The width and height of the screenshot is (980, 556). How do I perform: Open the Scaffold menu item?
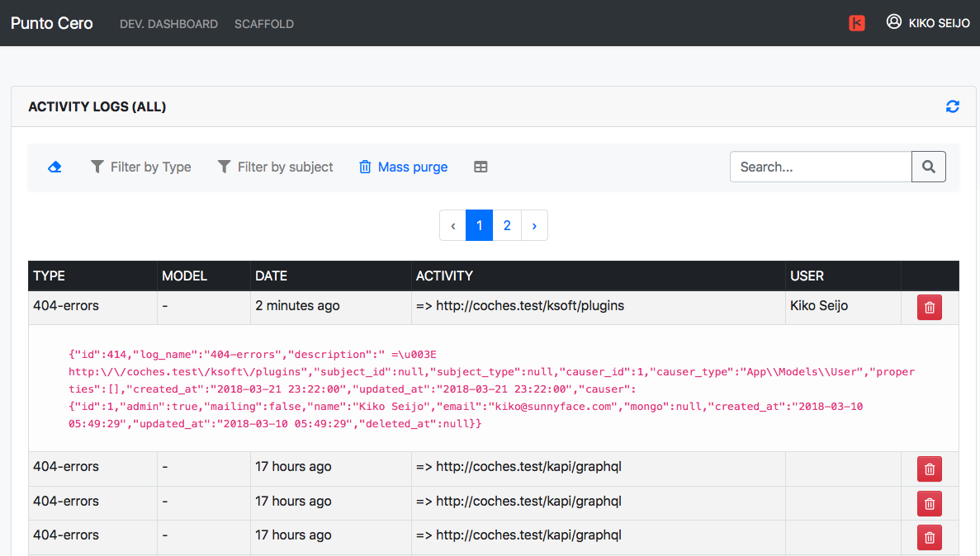click(264, 24)
